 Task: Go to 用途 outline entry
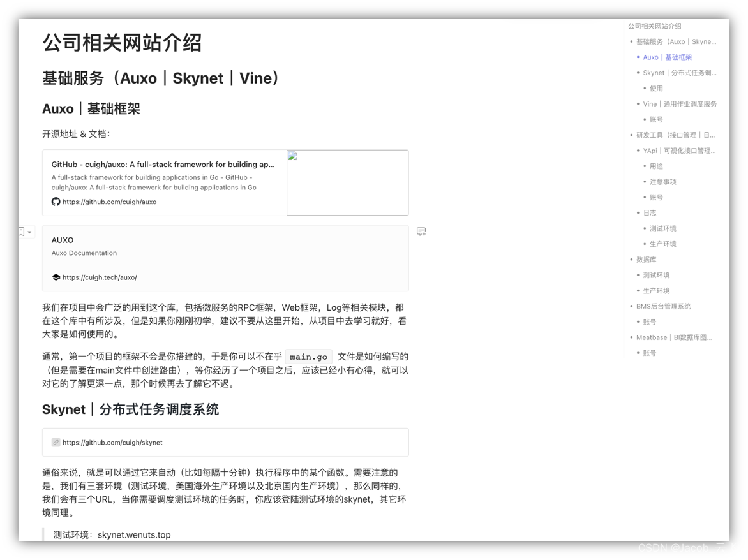[x=656, y=166]
